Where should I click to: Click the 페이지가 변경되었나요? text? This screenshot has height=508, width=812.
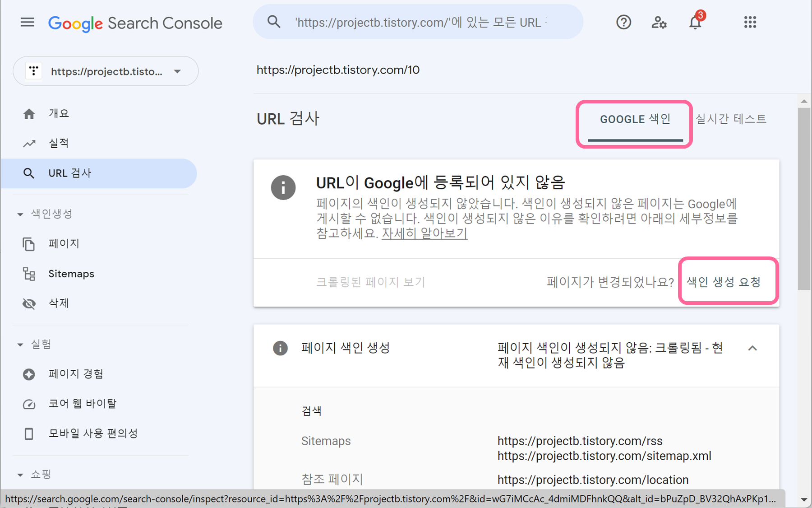[x=610, y=282]
